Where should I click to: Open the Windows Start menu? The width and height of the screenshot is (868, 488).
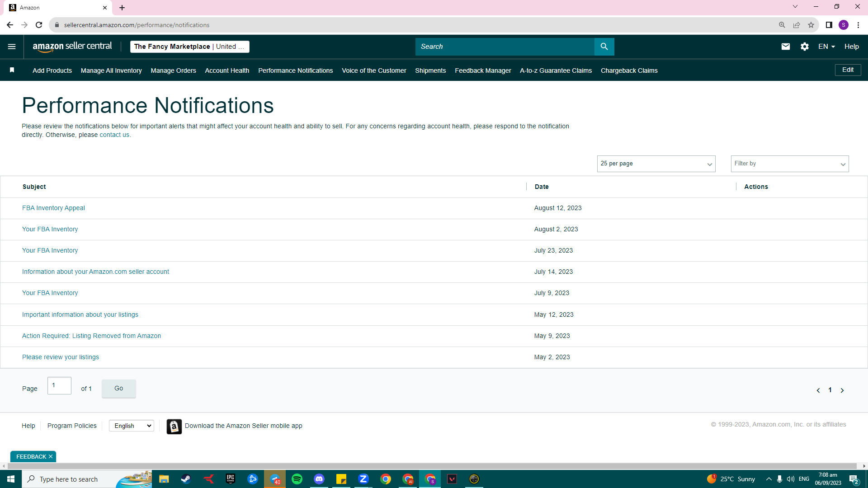[x=11, y=479]
